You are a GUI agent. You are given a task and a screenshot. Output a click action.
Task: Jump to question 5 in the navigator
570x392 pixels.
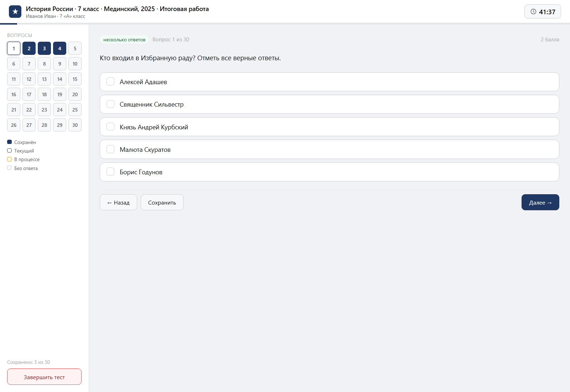coord(75,48)
